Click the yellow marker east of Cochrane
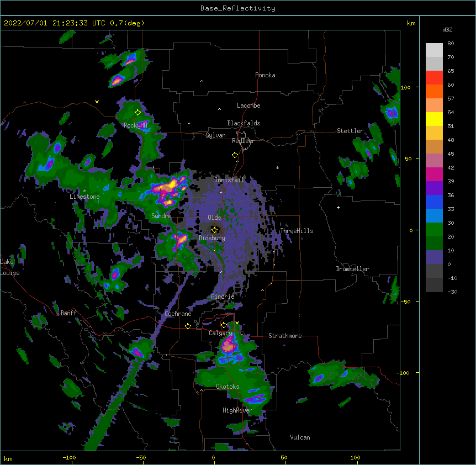This screenshot has width=476, height=465. (188, 326)
